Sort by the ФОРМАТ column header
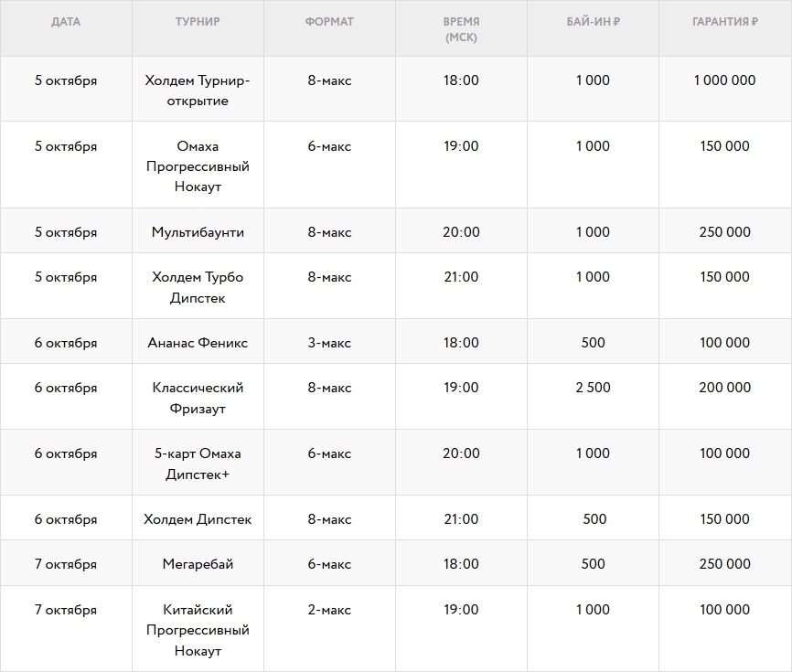Viewport: 792px width, 672px height. coord(329,22)
